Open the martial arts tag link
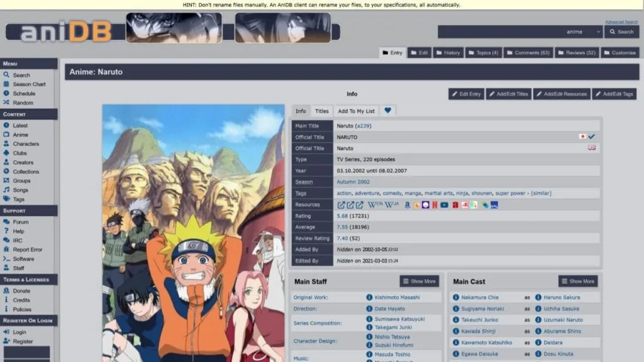 click(x=438, y=193)
